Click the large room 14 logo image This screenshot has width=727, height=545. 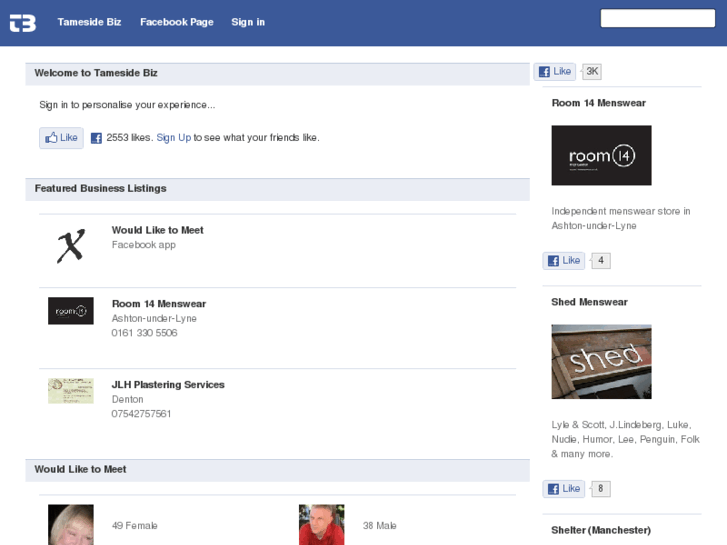[601, 155]
